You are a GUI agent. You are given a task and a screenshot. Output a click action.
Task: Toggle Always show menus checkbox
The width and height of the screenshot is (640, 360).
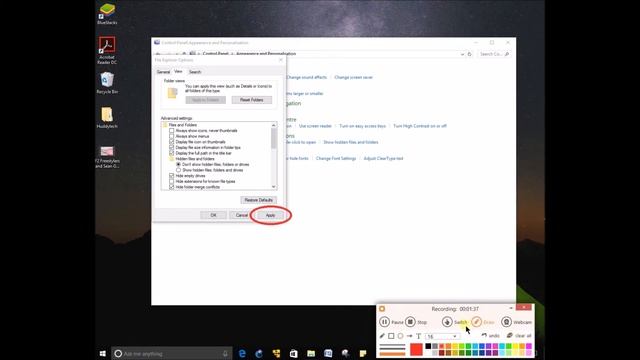171,136
